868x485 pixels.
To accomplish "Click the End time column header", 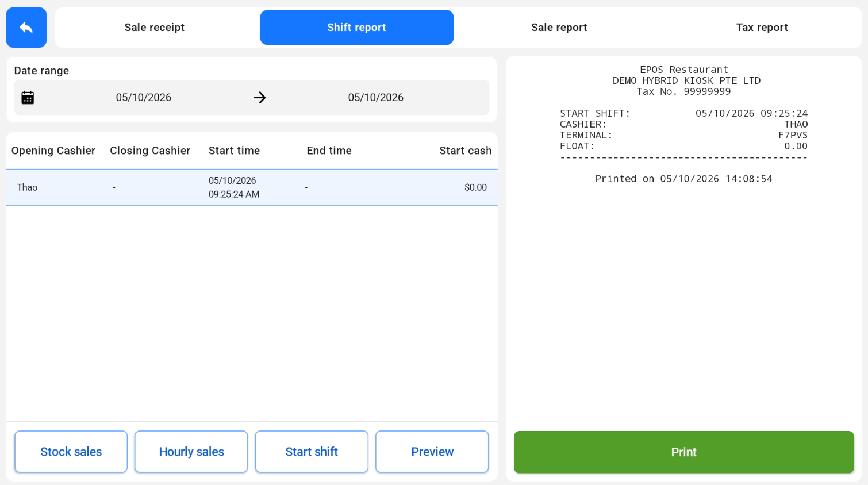I will [329, 151].
